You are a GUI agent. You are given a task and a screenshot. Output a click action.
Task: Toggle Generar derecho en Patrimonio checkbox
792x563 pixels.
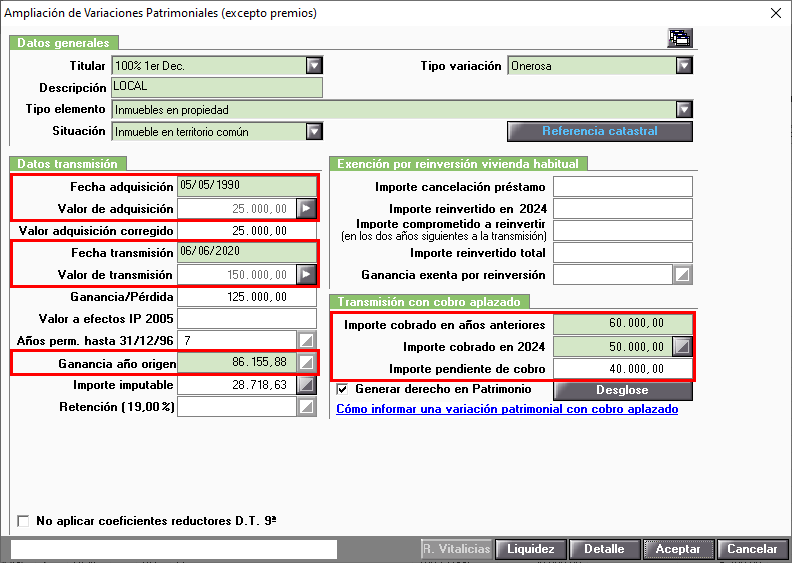tap(342, 389)
